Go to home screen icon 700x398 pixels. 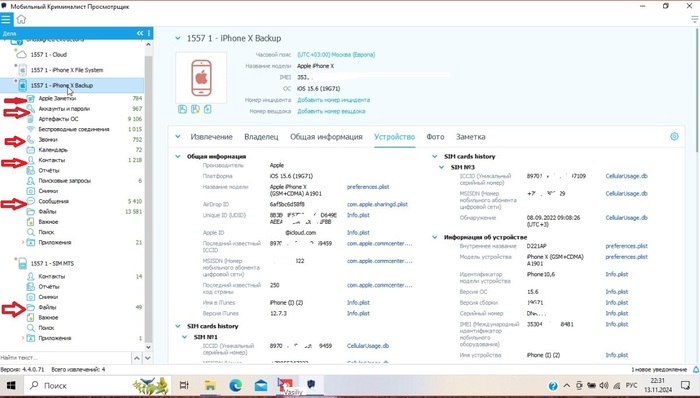21,19
